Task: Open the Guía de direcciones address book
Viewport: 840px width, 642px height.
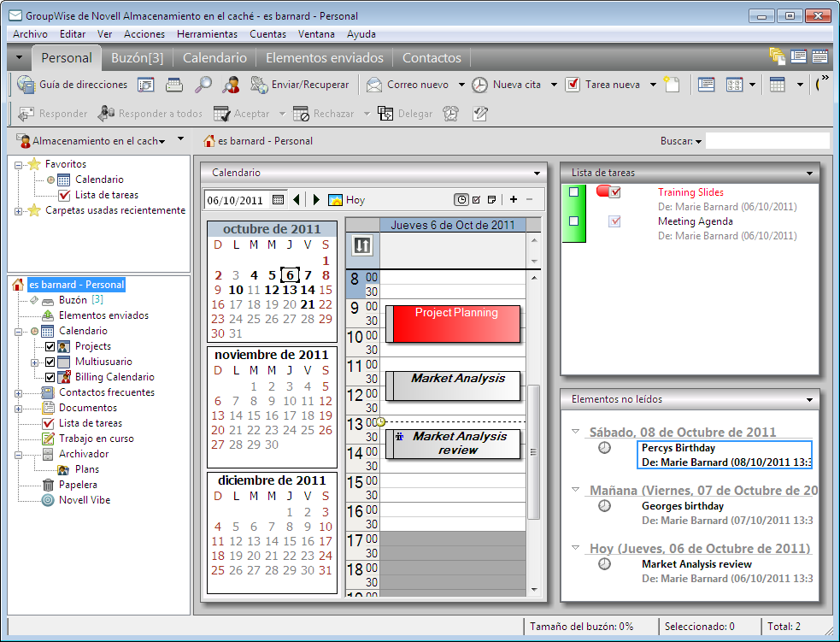Action: pos(72,85)
